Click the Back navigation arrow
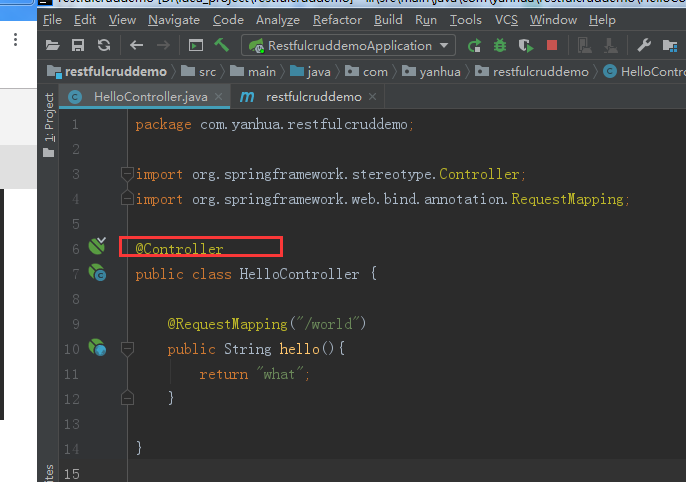 136,45
